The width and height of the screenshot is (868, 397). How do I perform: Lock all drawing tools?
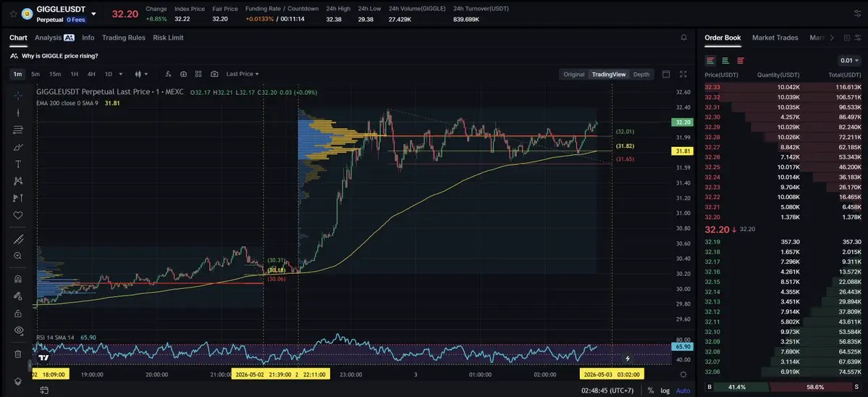coord(17,313)
